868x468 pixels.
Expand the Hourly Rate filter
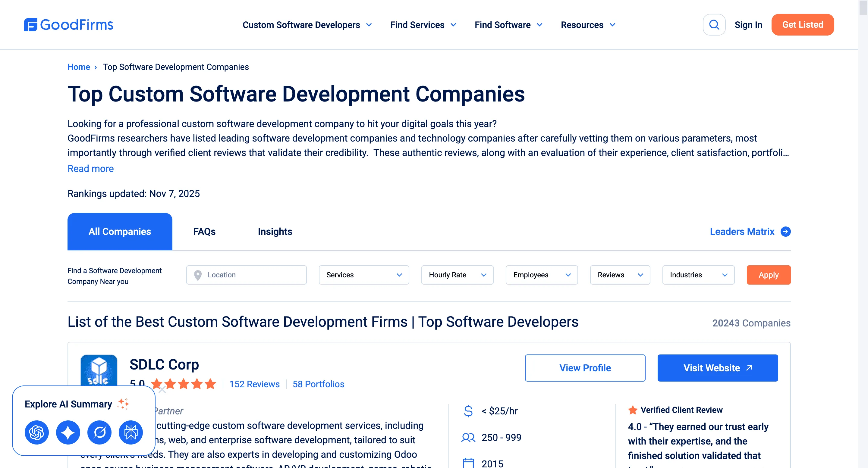coord(457,275)
